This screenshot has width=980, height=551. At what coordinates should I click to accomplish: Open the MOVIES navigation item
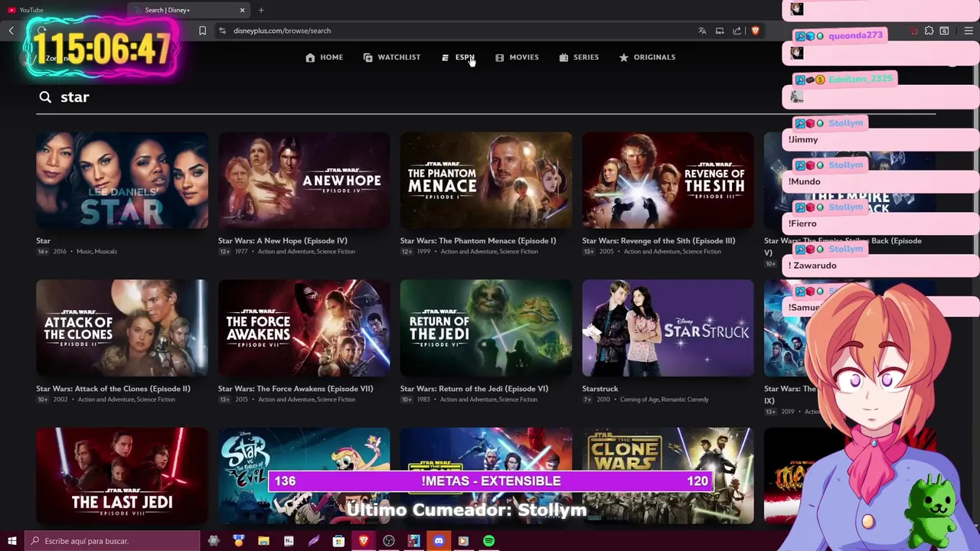[517, 57]
